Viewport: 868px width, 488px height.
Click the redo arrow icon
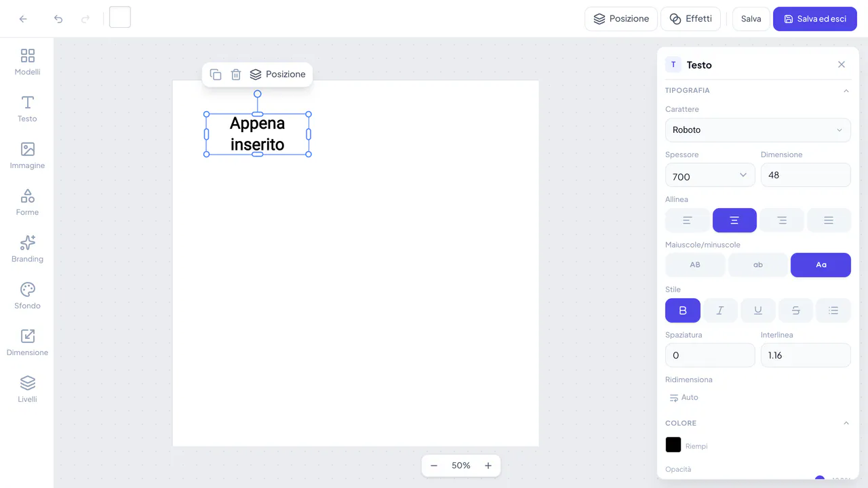[x=85, y=19]
